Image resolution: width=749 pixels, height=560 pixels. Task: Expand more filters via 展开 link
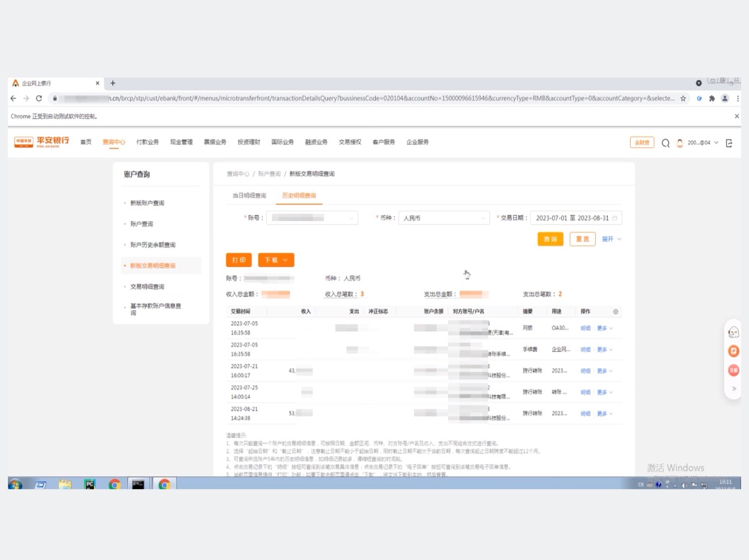coord(611,239)
